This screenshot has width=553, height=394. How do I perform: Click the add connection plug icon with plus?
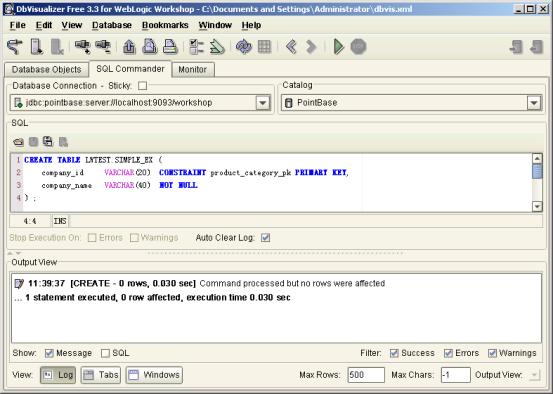coord(83,46)
